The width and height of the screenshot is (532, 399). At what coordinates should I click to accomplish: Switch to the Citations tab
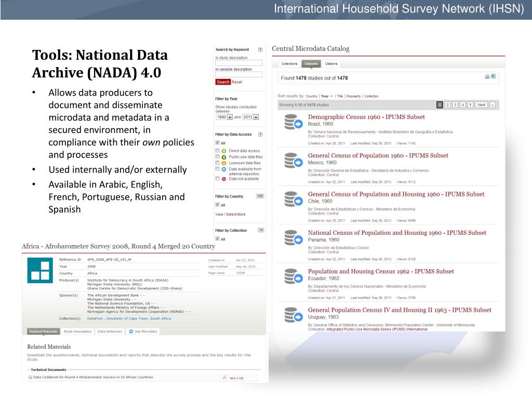331,64
